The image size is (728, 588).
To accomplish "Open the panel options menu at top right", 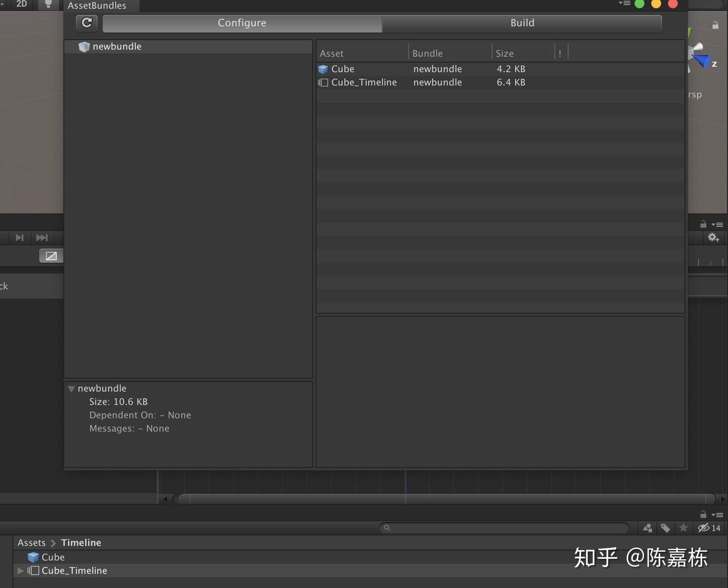I will (x=624, y=4).
